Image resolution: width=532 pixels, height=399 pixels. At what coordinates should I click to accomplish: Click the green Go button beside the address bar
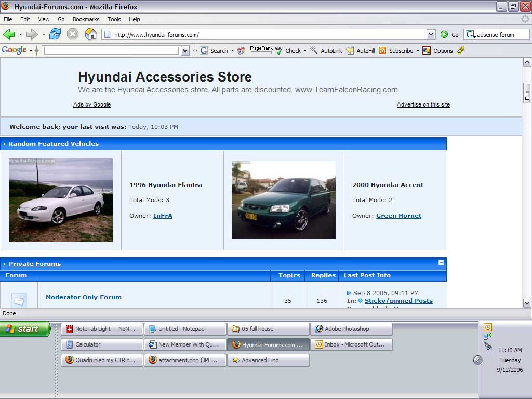coord(449,35)
